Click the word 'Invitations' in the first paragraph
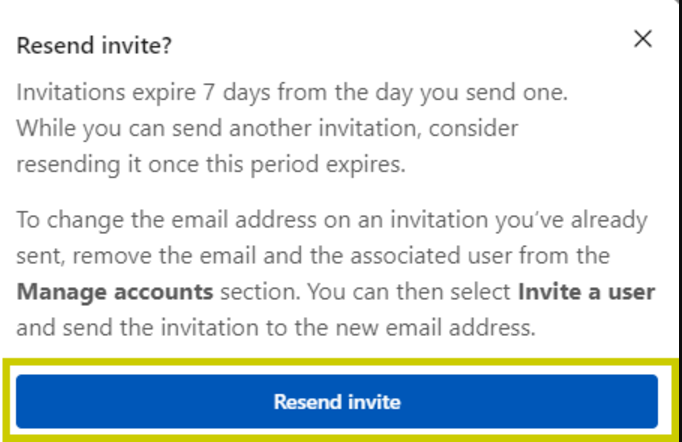 (62, 92)
